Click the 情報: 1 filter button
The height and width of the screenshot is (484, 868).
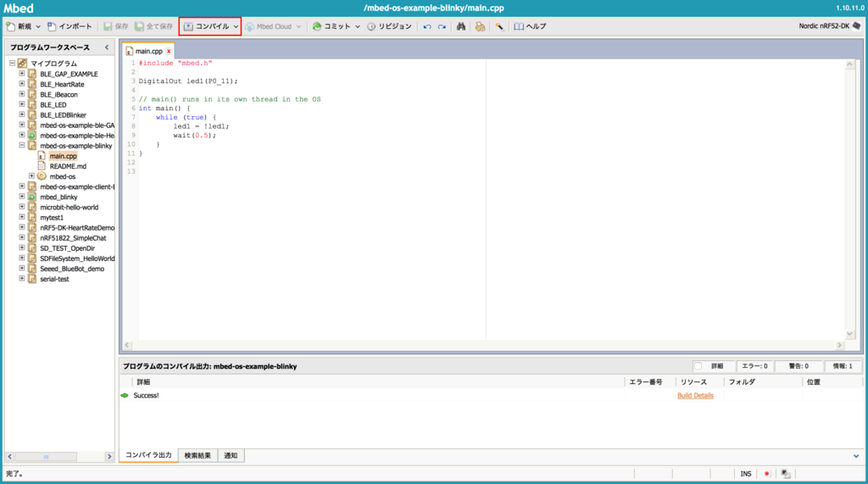(x=843, y=366)
